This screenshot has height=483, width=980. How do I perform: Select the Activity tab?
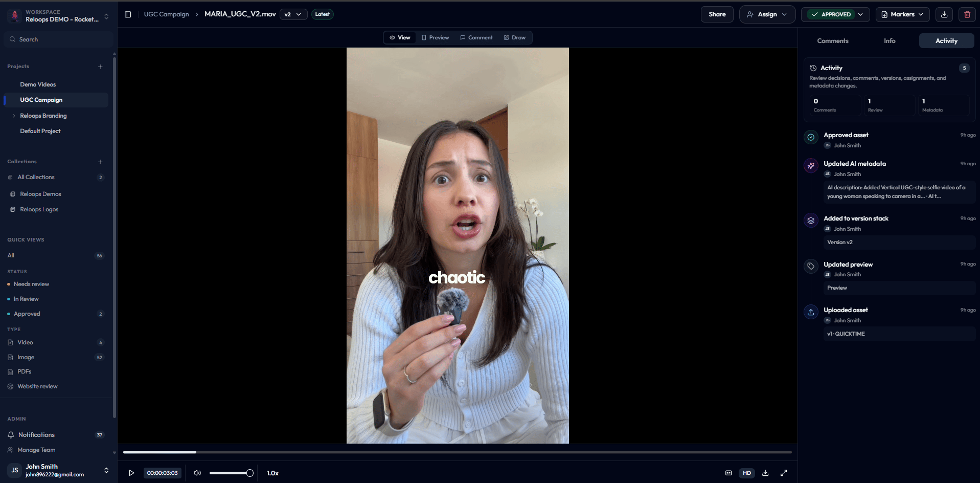pyautogui.click(x=946, y=41)
